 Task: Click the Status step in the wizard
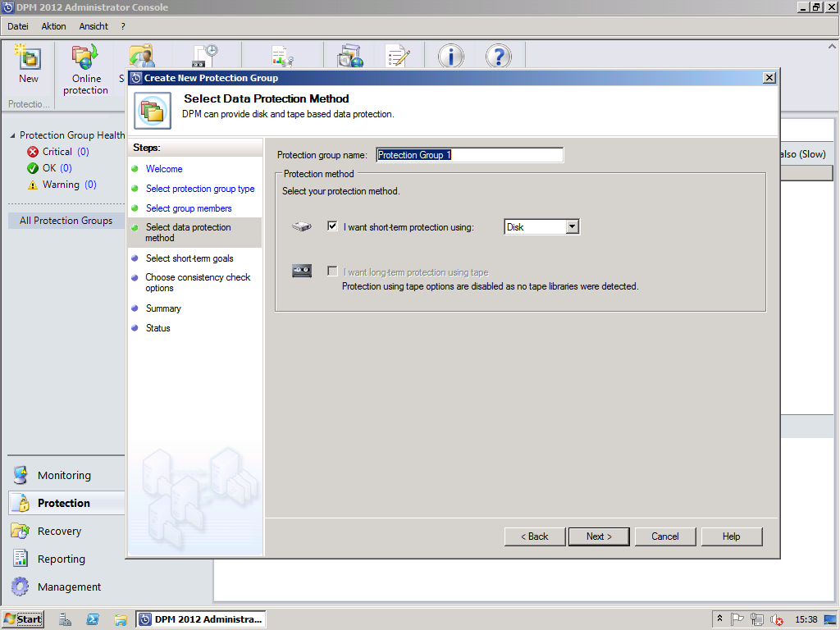[158, 328]
